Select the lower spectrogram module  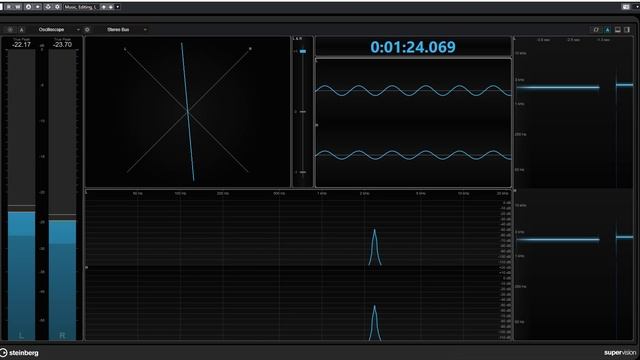coord(573,265)
